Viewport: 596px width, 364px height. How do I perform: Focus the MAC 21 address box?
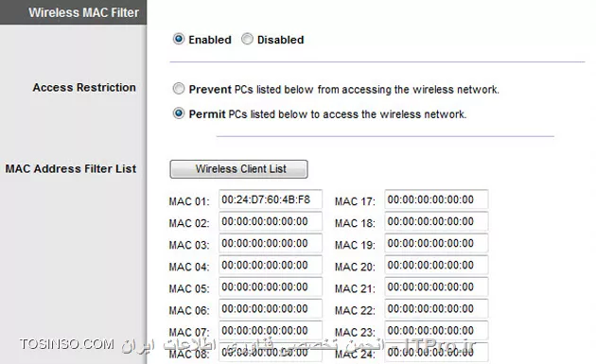436,286
